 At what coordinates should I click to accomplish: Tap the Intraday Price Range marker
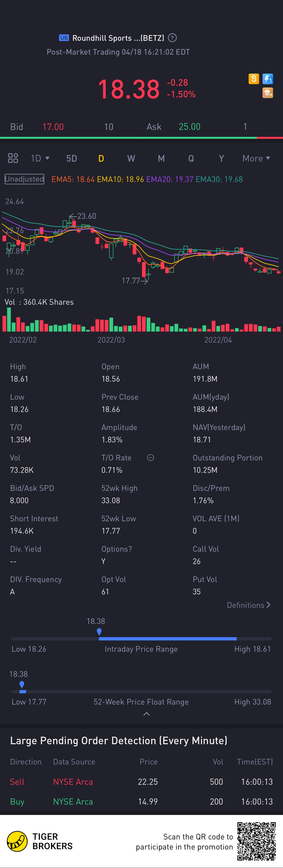(99, 632)
